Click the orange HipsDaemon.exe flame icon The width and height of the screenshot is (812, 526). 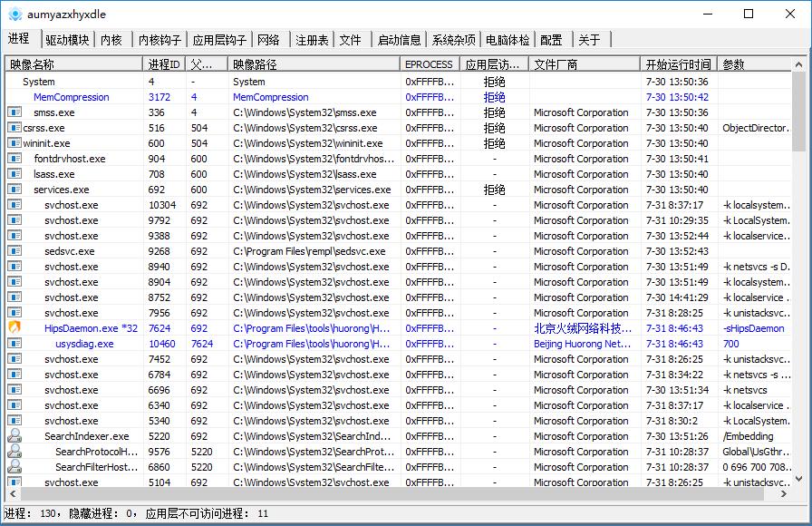point(14,328)
